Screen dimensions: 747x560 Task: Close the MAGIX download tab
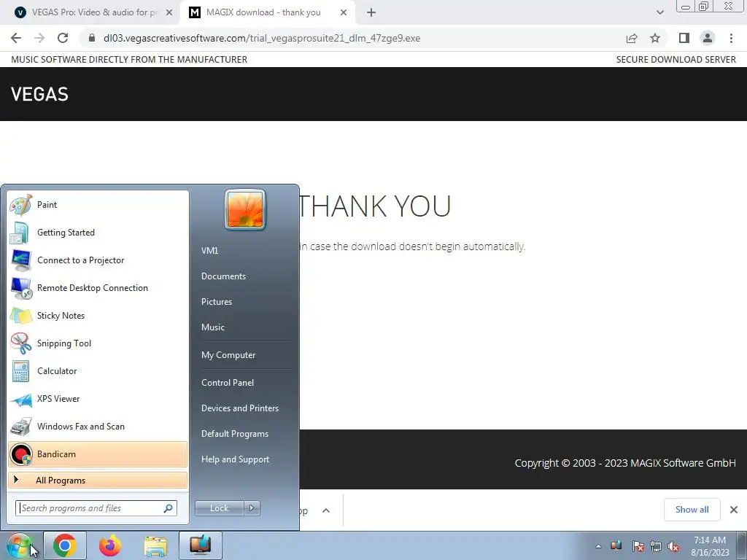pyautogui.click(x=344, y=12)
